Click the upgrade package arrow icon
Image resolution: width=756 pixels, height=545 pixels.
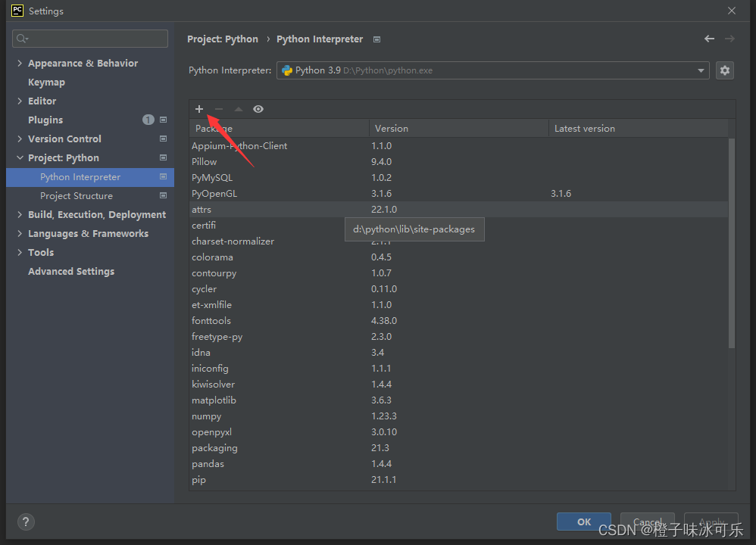pos(238,109)
